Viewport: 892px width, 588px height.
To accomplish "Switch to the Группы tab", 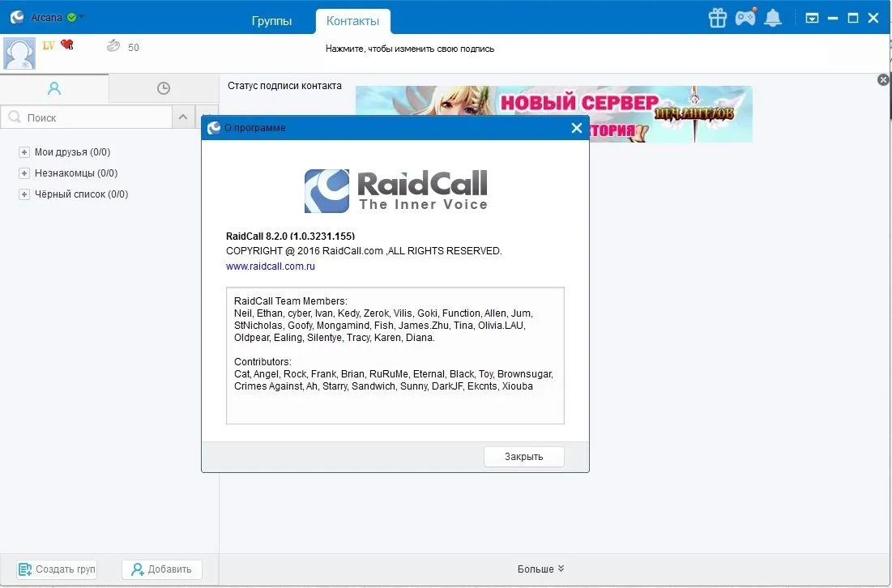I will pyautogui.click(x=271, y=21).
